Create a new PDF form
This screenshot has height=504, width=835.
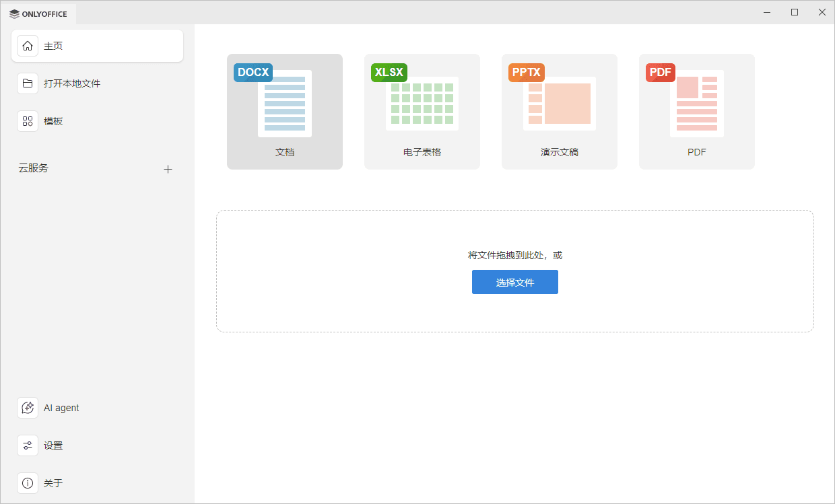(697, 112)
